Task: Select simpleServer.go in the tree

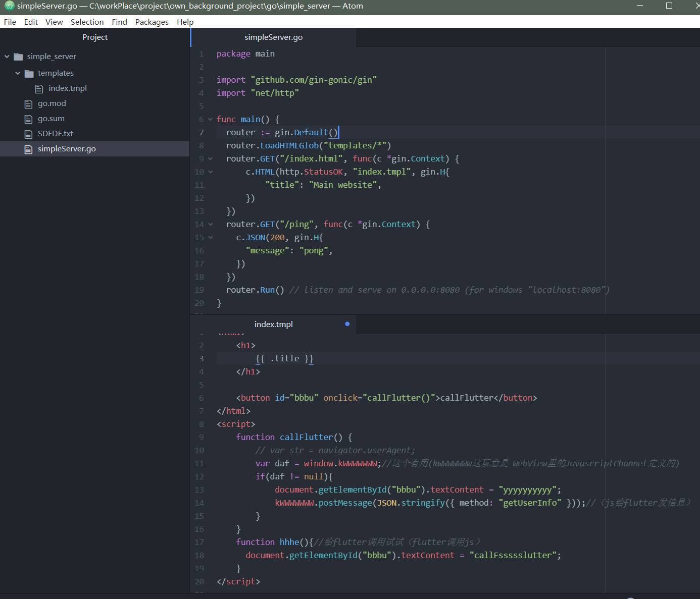Action: click(67, 149)
